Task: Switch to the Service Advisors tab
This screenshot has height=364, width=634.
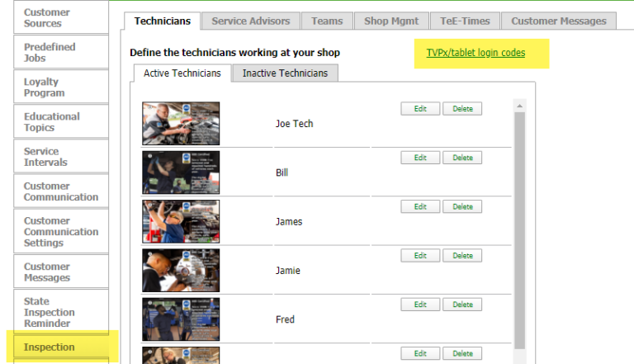Action: pyautogui.click(x=250, y=21)
